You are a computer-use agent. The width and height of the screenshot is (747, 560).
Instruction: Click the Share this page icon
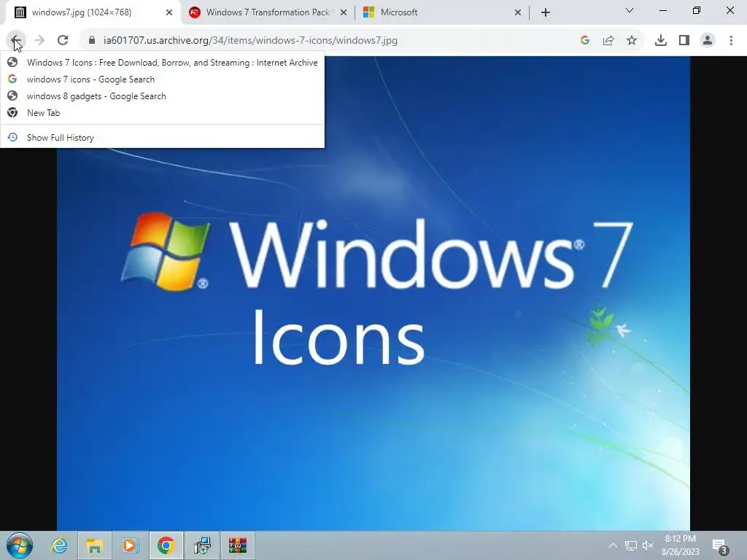[608, 41]
